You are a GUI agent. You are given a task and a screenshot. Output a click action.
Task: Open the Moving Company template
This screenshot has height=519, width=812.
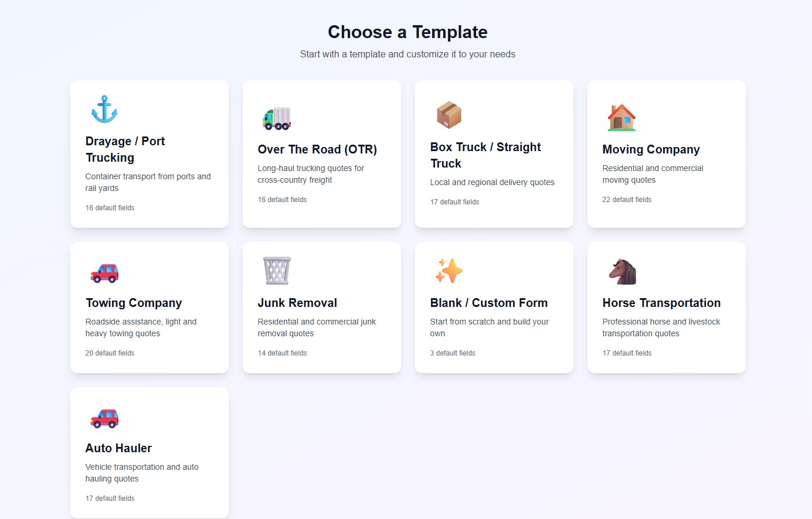(666, 153)
